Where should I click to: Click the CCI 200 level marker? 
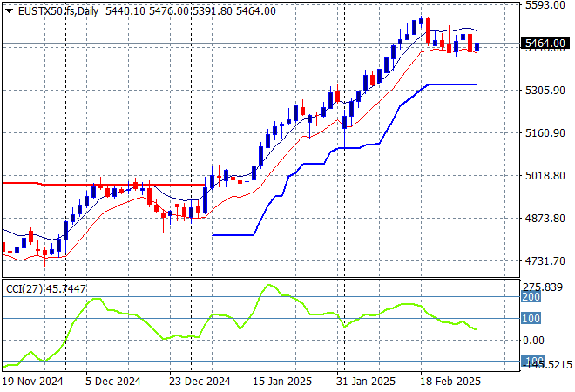coord(531,296)
